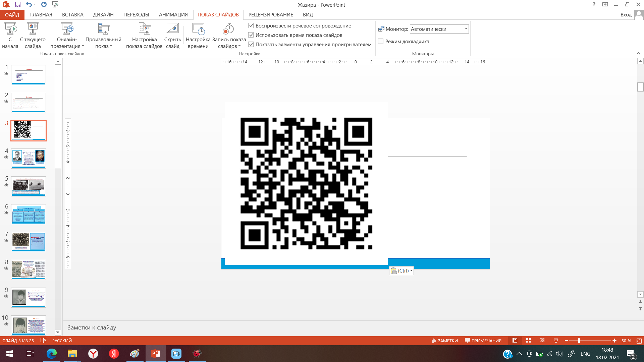The image size is (644, 362).
Task: Switch to Slide Sorter view icon
Action: point(529,341)
